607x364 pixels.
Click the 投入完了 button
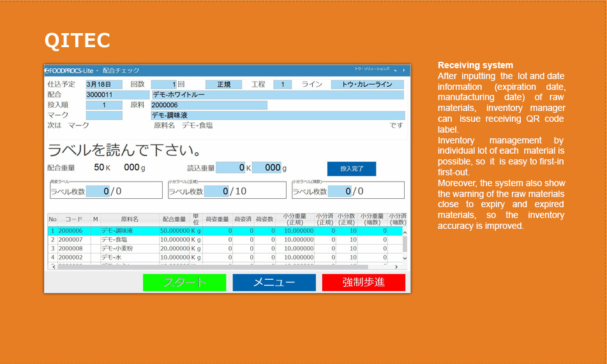coord(351,168)
